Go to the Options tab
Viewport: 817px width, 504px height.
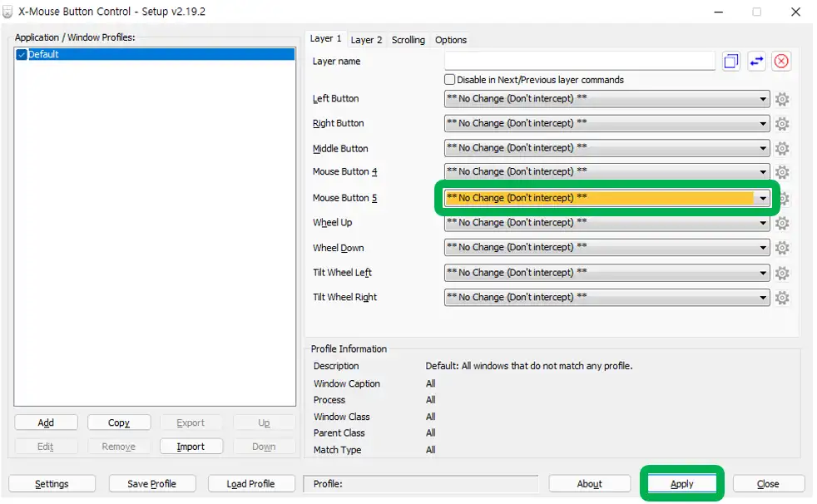point(451,40)
